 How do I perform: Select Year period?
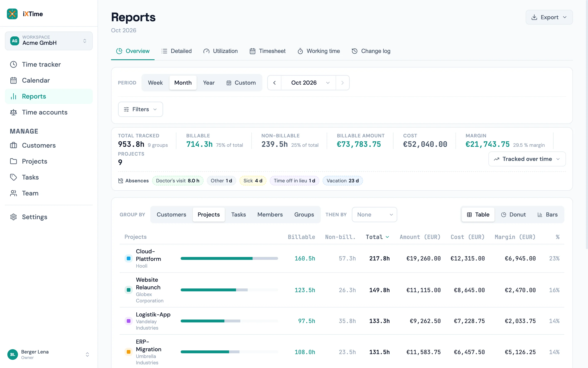tap(209, 83)
